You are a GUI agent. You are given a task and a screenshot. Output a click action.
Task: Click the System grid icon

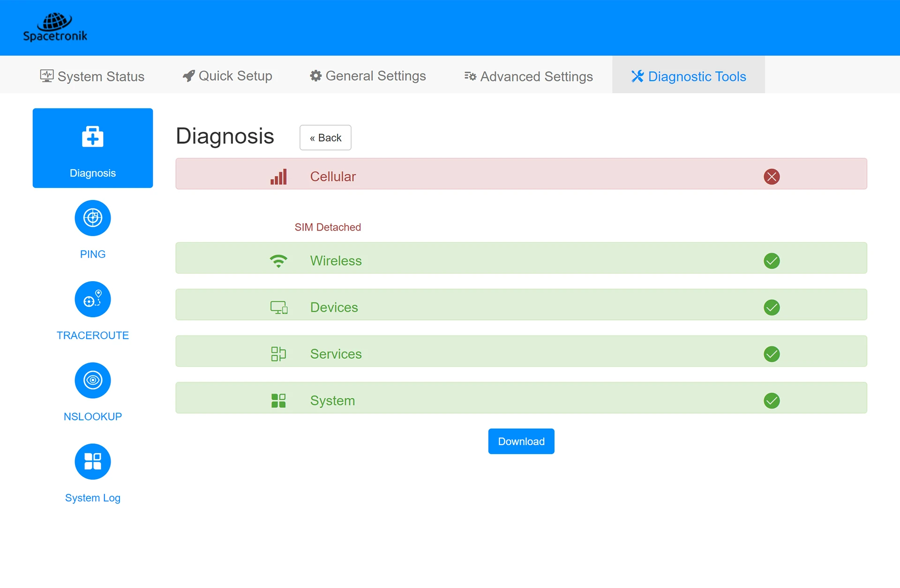click(x=278, y=401)
